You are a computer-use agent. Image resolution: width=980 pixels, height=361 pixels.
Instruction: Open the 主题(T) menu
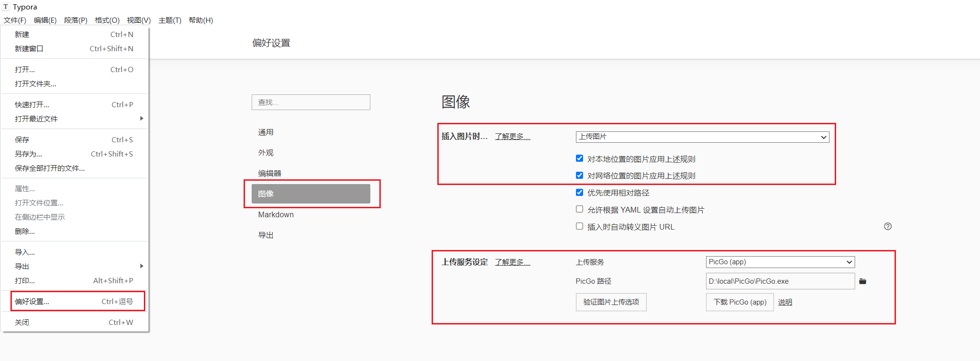pos(170,20)
